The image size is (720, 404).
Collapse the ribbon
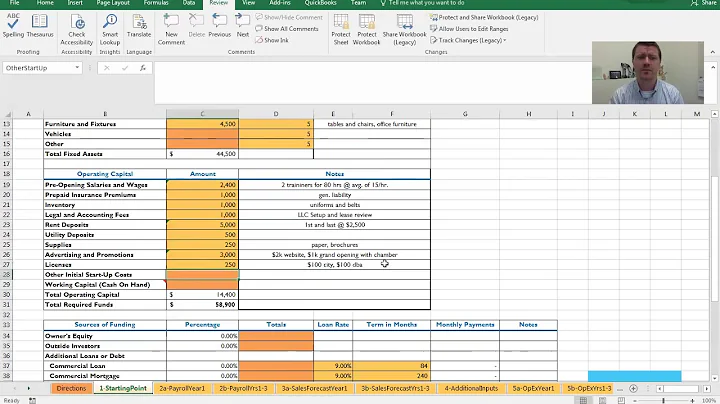click(713, 52)
